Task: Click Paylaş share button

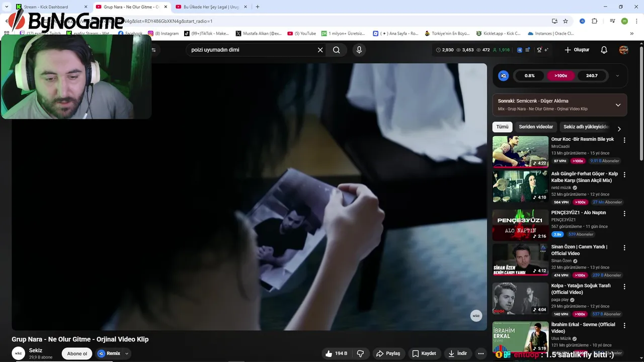Action: tap(388, 353)
